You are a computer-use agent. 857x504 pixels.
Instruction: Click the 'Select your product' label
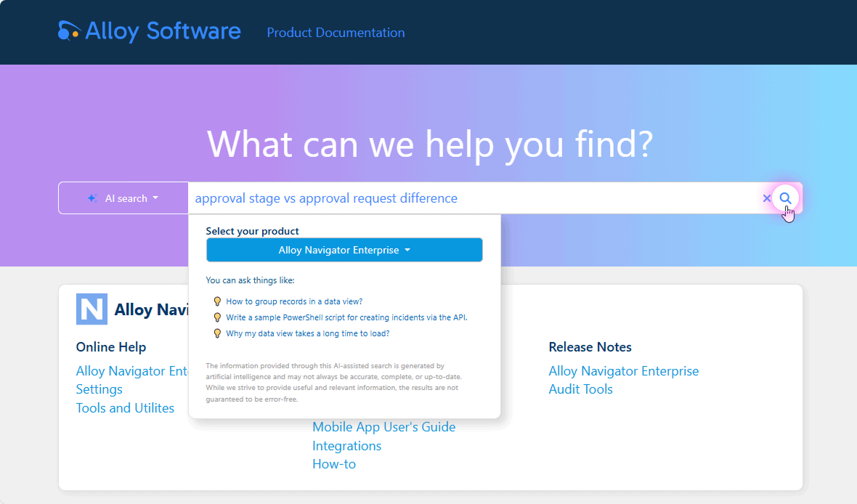coord(252,231)
